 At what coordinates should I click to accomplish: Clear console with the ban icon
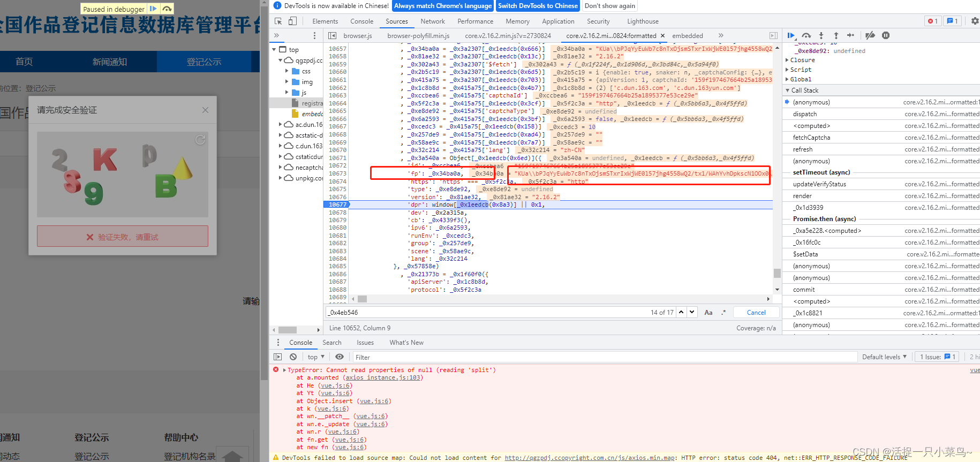click(x=293, y=357)
